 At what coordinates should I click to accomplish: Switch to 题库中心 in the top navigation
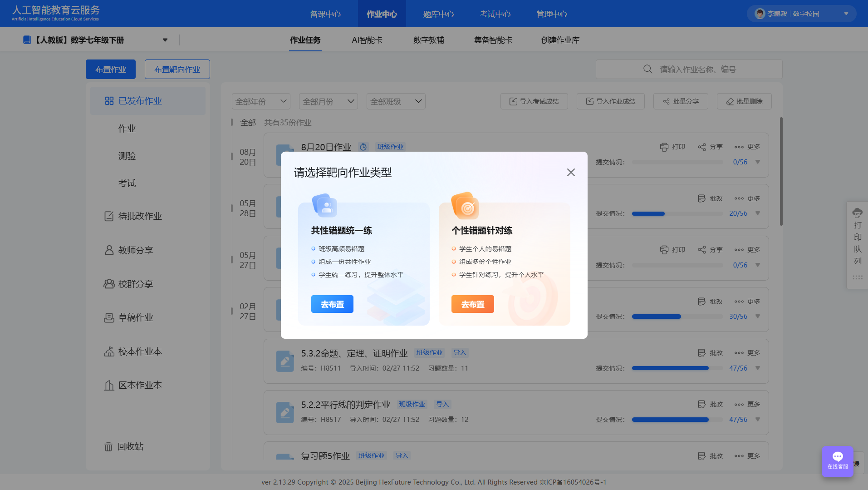(x=438, y=14)
